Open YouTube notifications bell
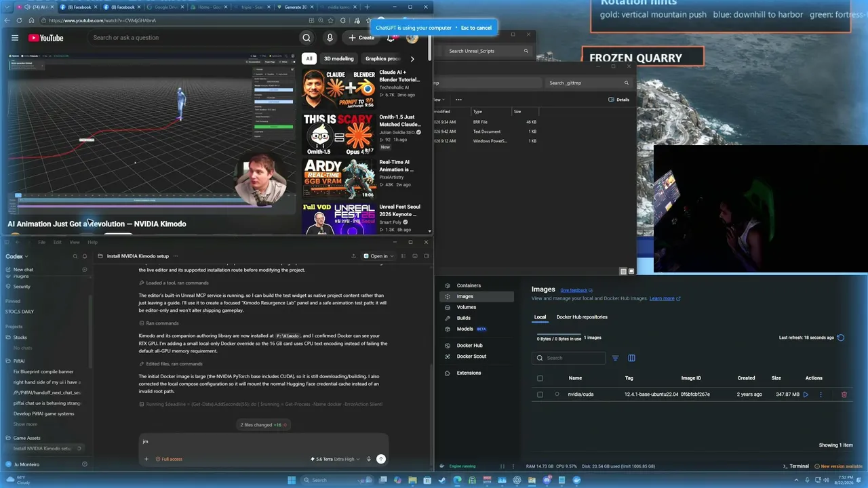Screen dimensions: 868x488 (391, 38)
